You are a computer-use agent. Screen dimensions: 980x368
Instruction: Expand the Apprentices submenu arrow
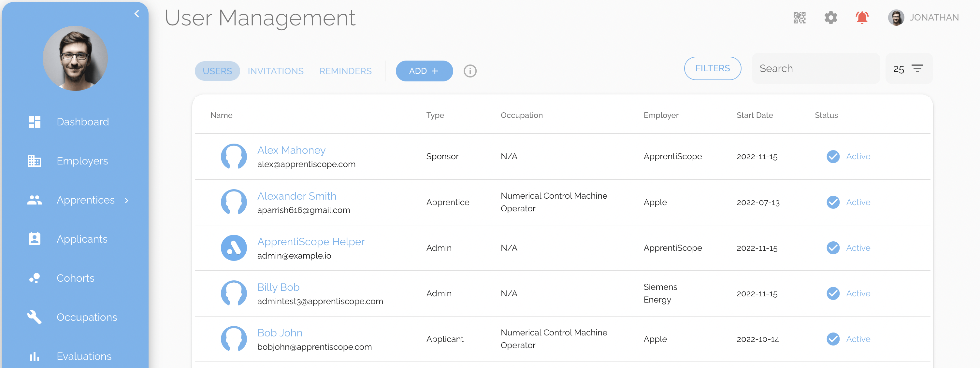[127, 200]
